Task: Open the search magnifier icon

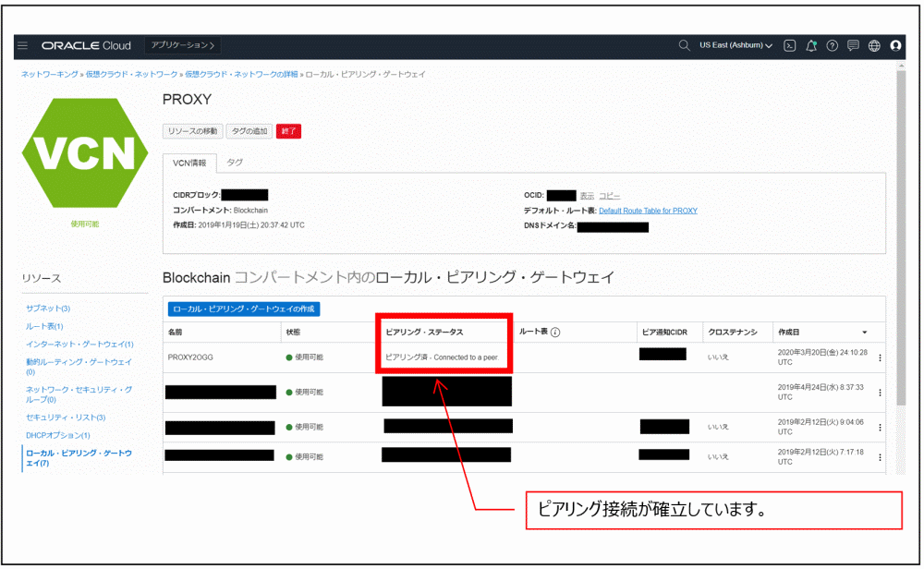Action: pyautogui.click(x=684, y=45)
